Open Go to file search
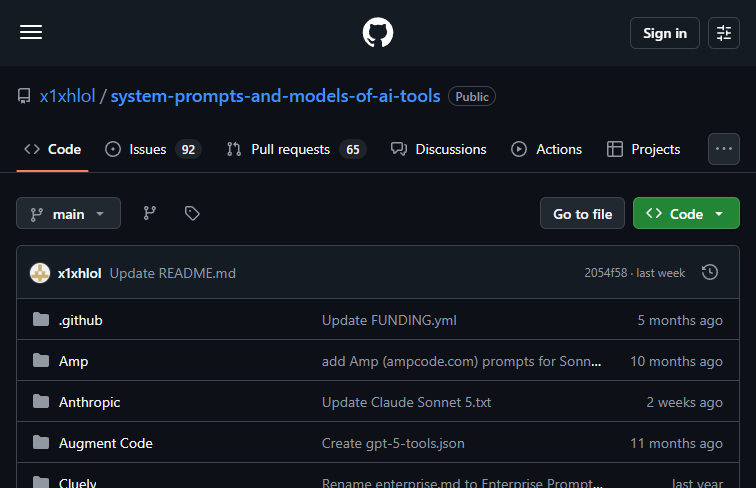Image resolution: width=756 pixels, height=488 pixels. pos(582,213)
